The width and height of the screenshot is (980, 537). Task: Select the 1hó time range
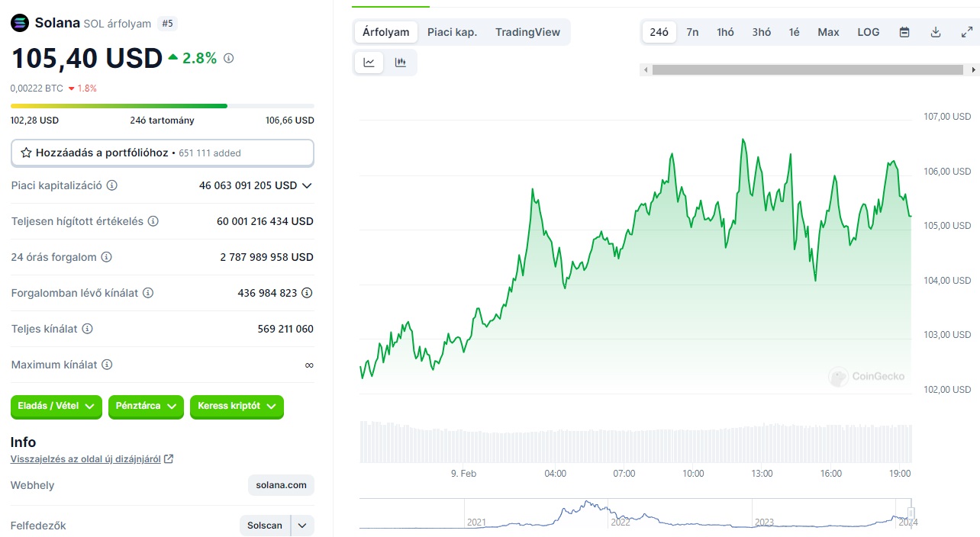725,32
